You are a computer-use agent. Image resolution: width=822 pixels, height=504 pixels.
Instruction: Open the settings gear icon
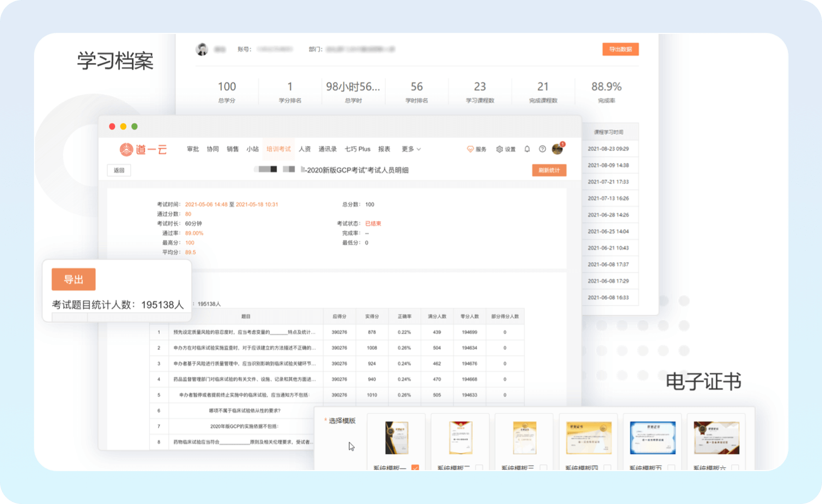499,149
